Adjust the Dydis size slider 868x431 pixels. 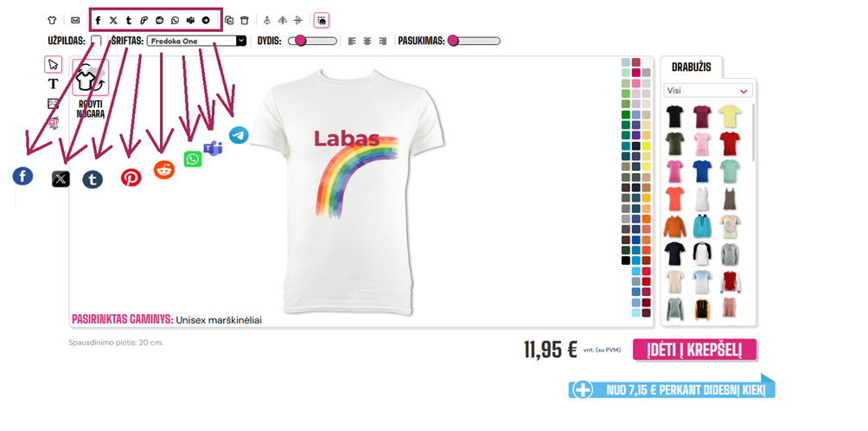(313, 41)
